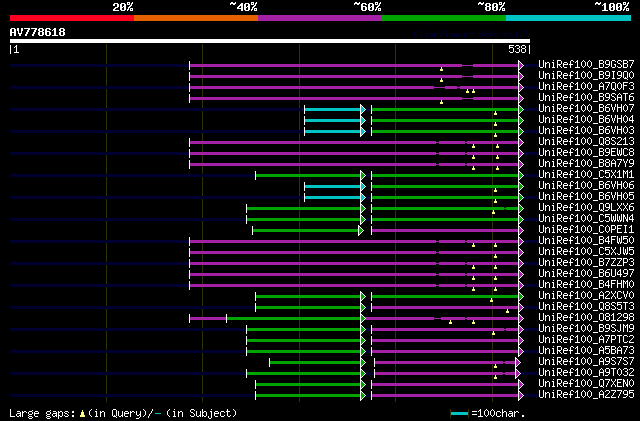The image size is (640, 421).
Task: Click the cyan 100char scale bar
Action: click(460, 414)
